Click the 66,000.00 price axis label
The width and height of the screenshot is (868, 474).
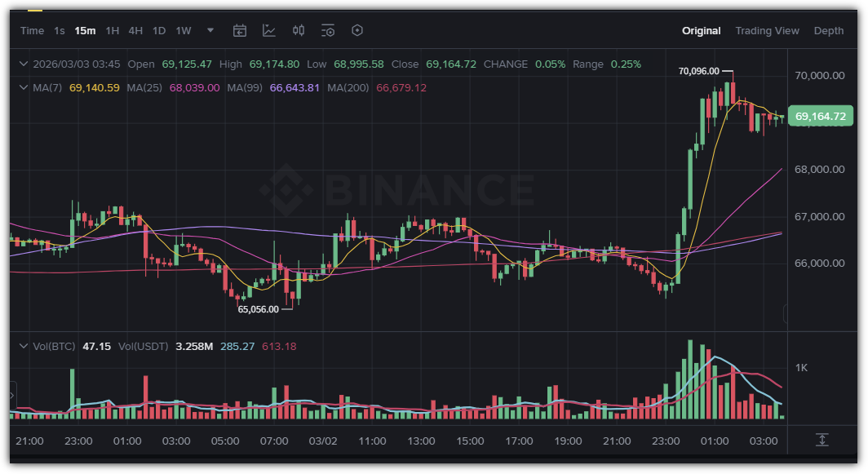820,263
